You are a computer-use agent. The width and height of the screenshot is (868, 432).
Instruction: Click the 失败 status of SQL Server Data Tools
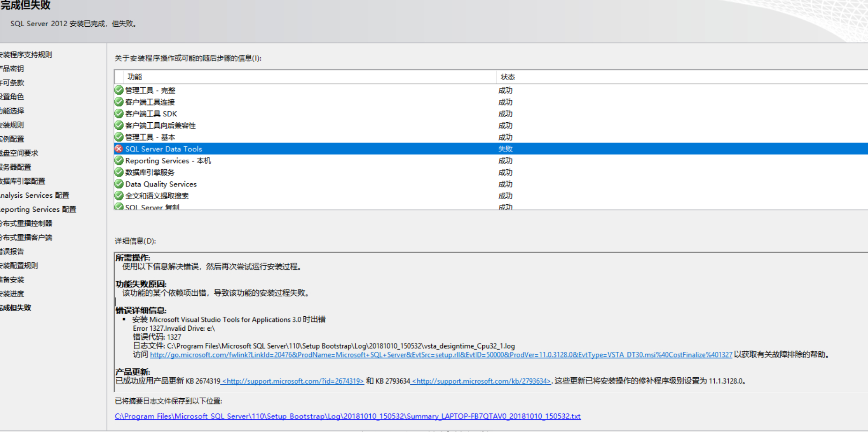pos(505,149)
